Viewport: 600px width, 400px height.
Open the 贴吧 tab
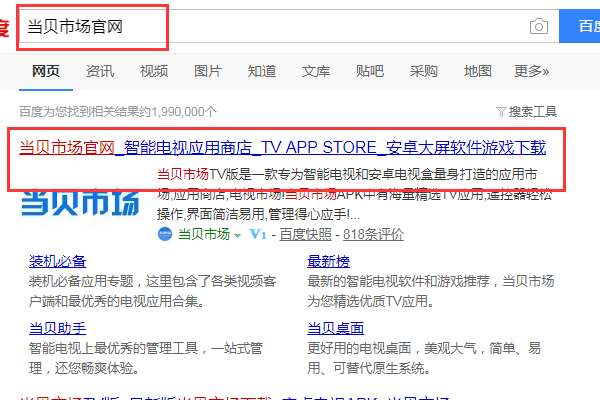click(370, 71)
